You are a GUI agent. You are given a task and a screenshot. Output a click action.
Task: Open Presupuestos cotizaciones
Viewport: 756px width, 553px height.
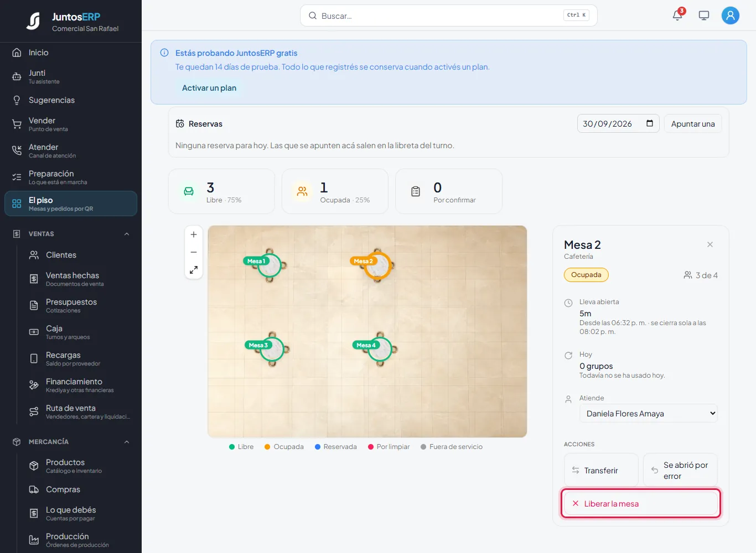79,305
